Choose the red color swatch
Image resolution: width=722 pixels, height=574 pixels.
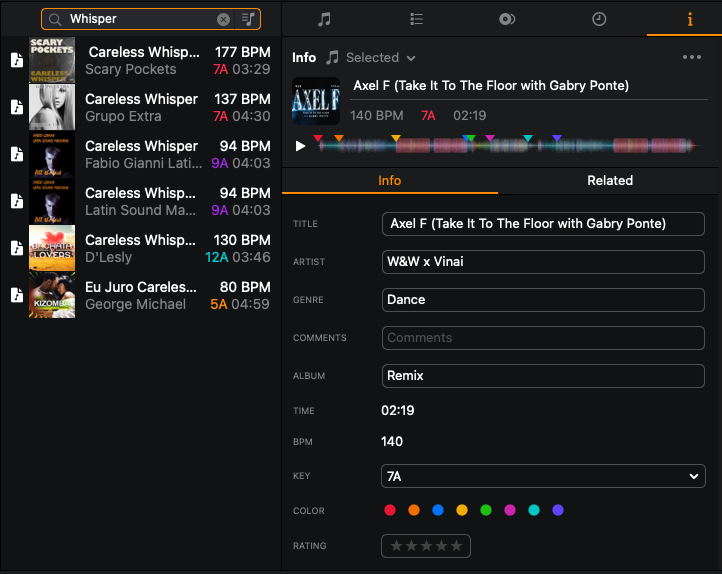click(x=390, y=510)
